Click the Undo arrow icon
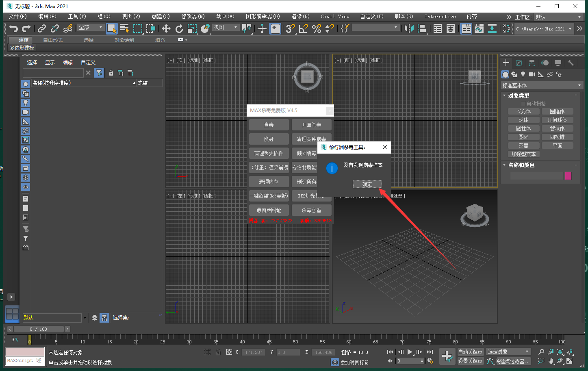 [x=13, y=28]
